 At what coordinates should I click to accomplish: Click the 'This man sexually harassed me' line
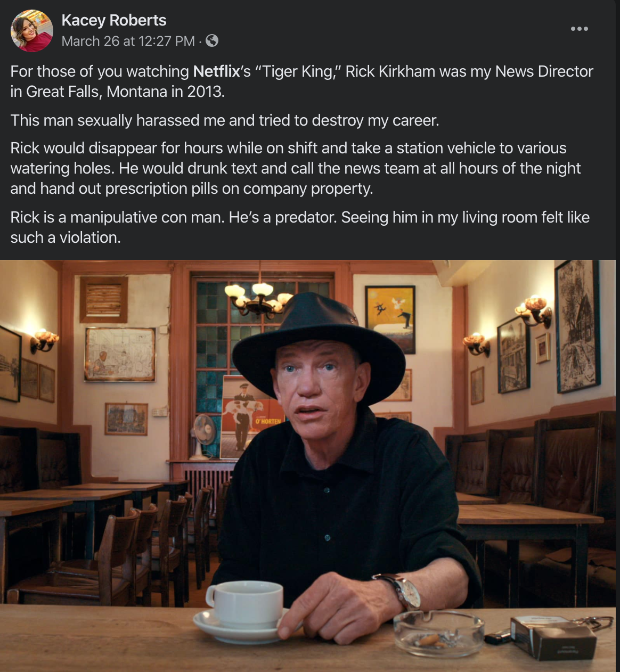coord(225,120)
